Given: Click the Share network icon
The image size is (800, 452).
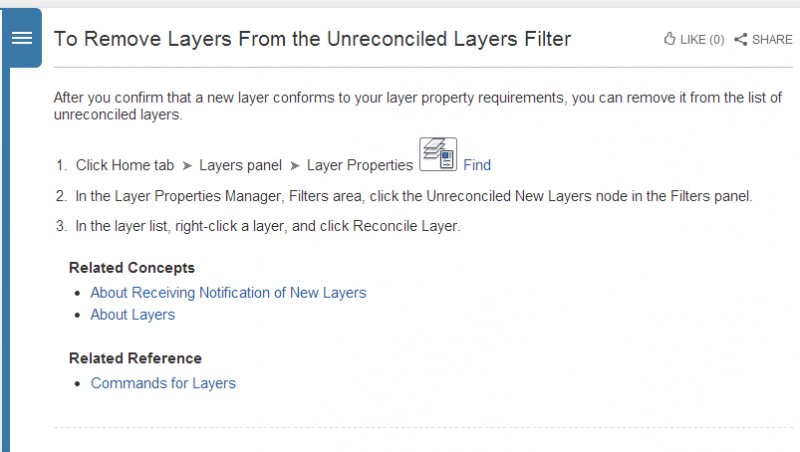Looking at the screenshot, I should (741, 39).
